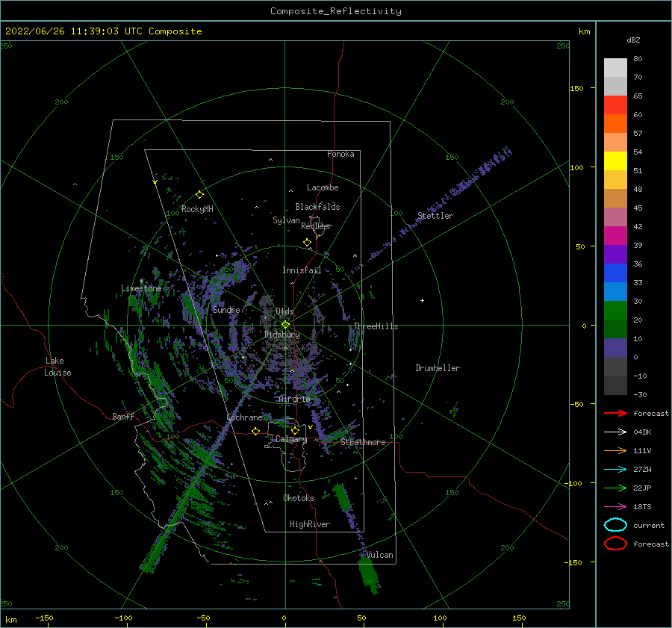
Task: Click the Lacombe city label
Action: point(323,187)
